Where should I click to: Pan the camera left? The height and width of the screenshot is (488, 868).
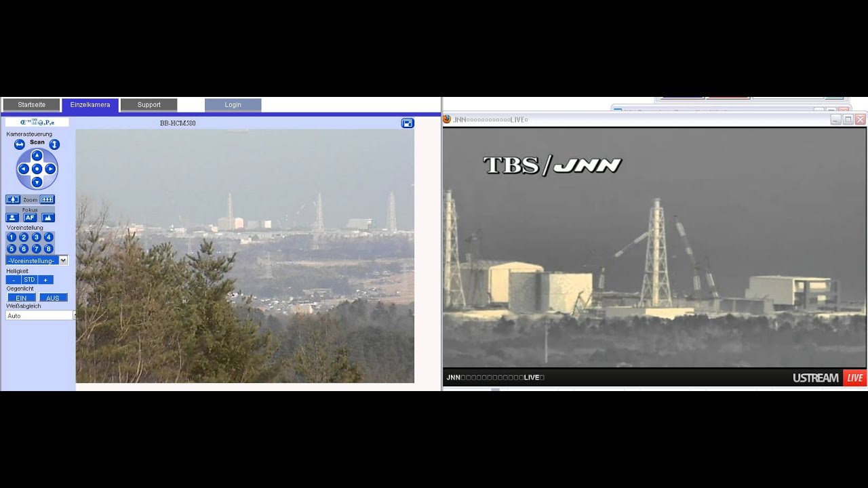(x=24, y=169)
